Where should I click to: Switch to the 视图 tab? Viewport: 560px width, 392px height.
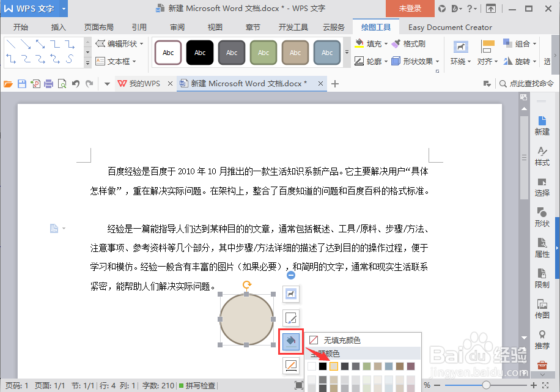[x=215, y=27]
